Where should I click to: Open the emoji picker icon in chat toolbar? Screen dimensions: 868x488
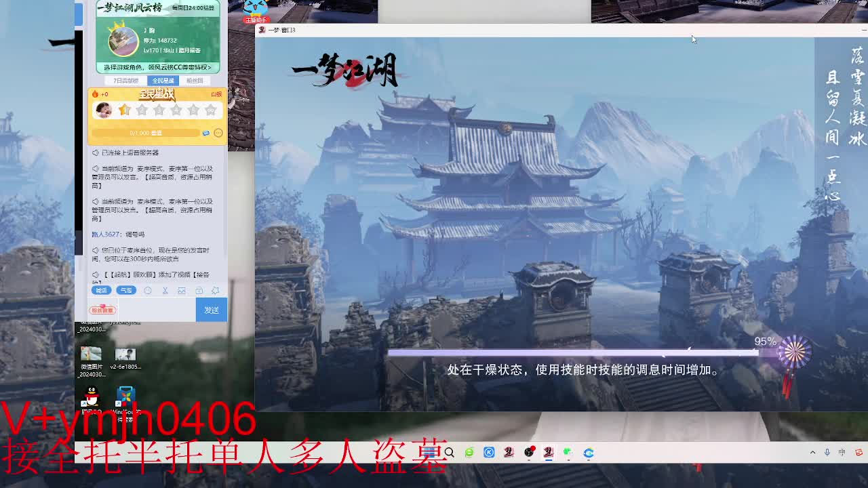click(148, 290)
